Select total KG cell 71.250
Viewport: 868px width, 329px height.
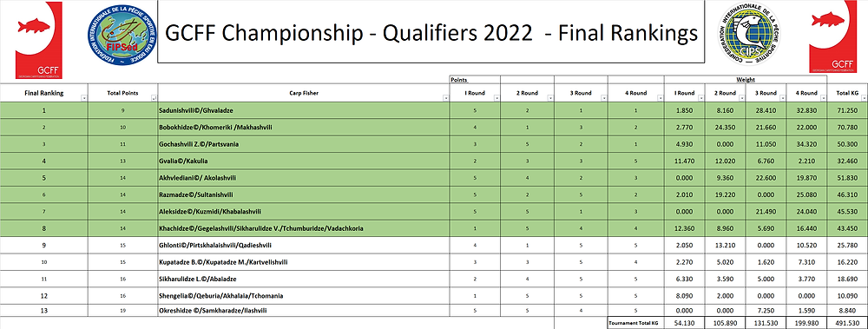[x=847, y=111]
